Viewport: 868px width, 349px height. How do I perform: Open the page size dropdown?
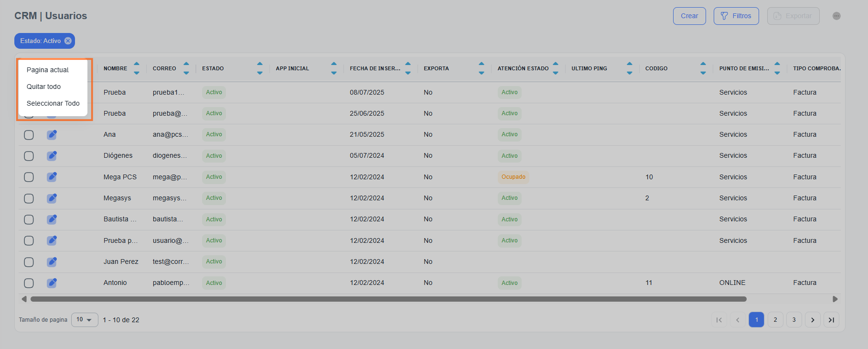[85, 320]
